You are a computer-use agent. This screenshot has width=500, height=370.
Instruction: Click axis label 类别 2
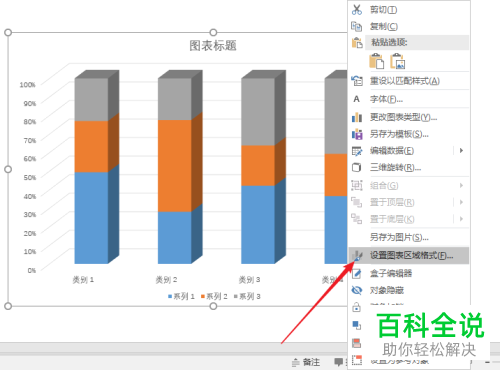(x=166, y=280)
